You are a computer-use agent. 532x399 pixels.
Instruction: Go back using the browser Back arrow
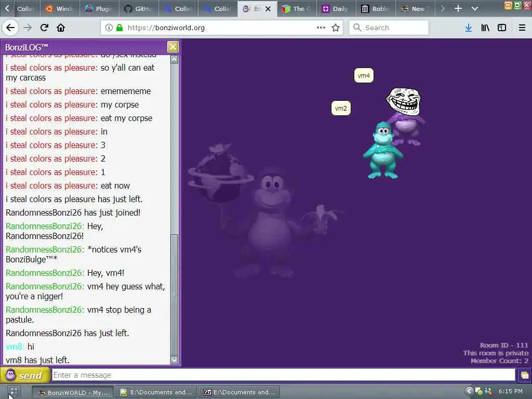coord(10,28)
